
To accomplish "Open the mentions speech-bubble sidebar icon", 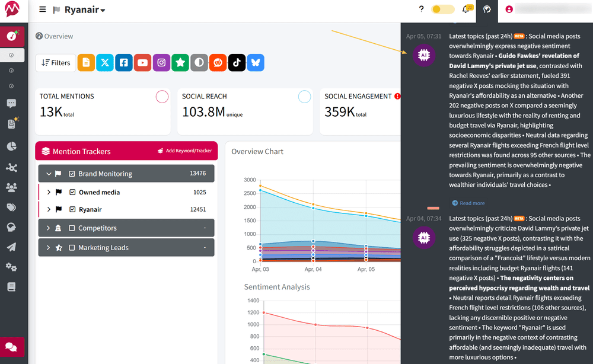I will tap(11, 104).
